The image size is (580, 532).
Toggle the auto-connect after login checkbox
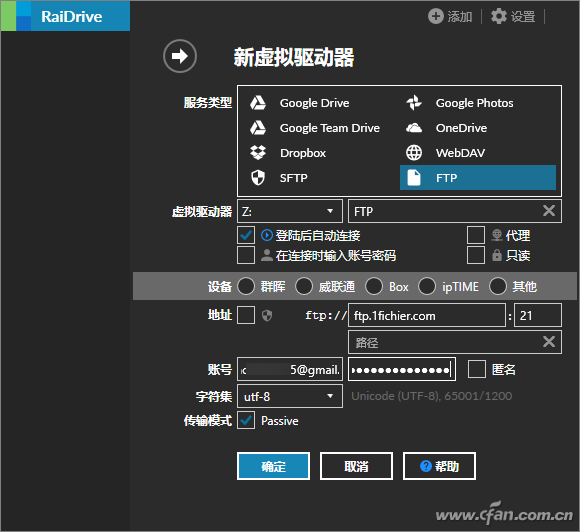point(246,235)
